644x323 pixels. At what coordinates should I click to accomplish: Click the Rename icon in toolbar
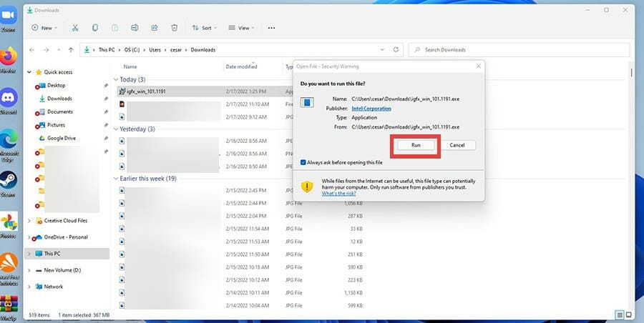[x=135, y=28]
